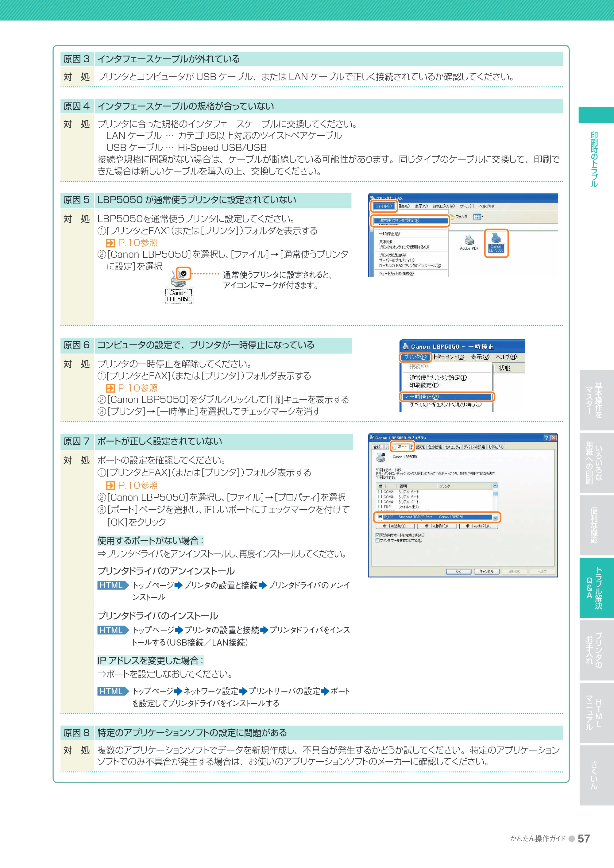Choose 一時停止(G) in the ファイル menu
The image size is (614, 868).
click(x=389, y=233)
